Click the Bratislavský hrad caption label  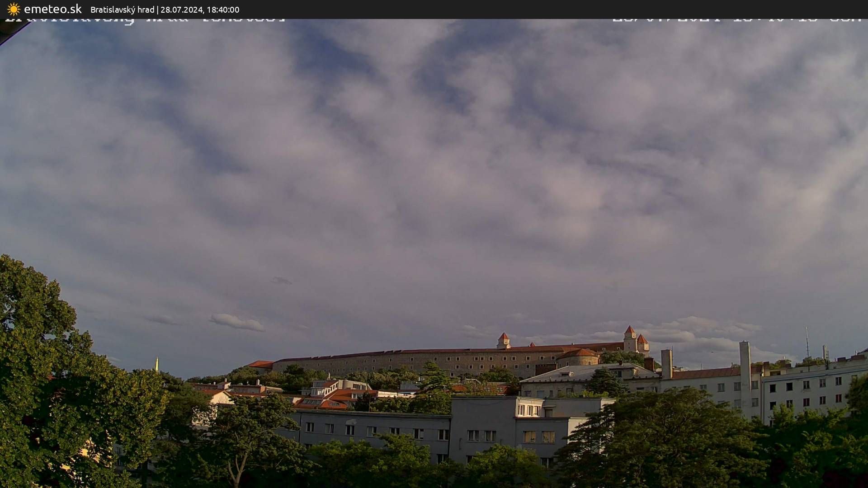click(122, 9)
